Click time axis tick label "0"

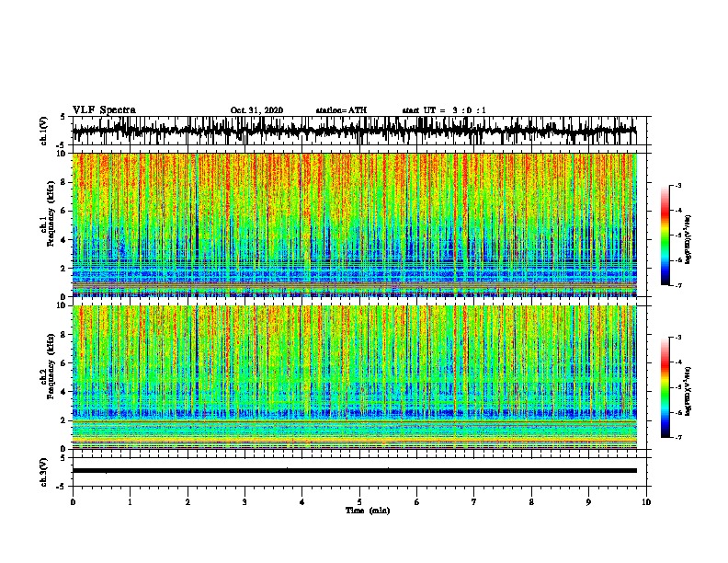point(73,502)
